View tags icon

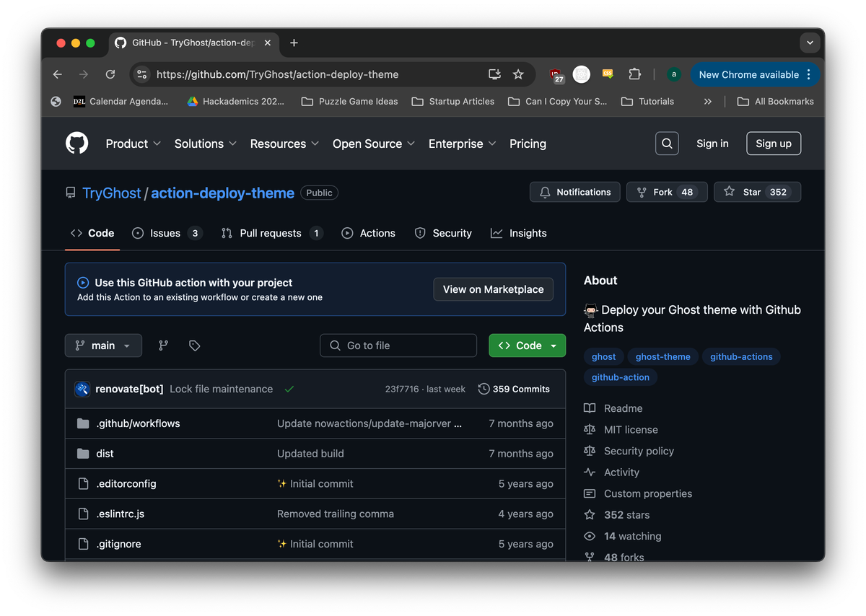point(194,346)
